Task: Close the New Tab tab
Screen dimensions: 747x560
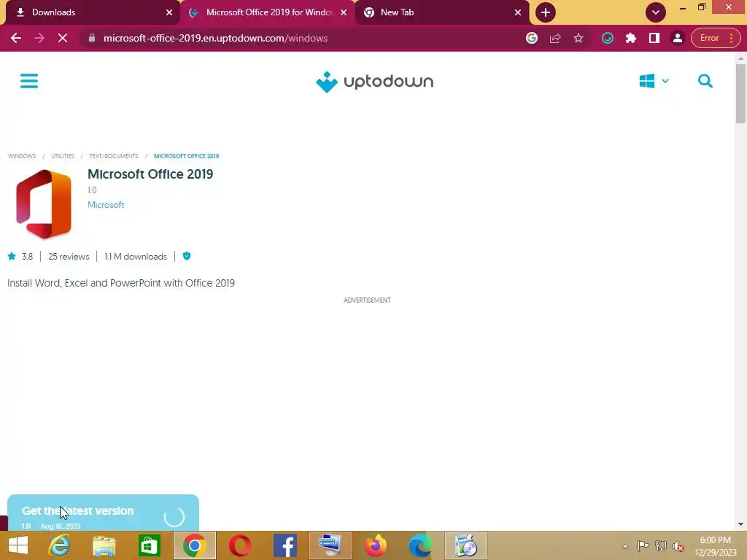Action: [x=518, y=12]
